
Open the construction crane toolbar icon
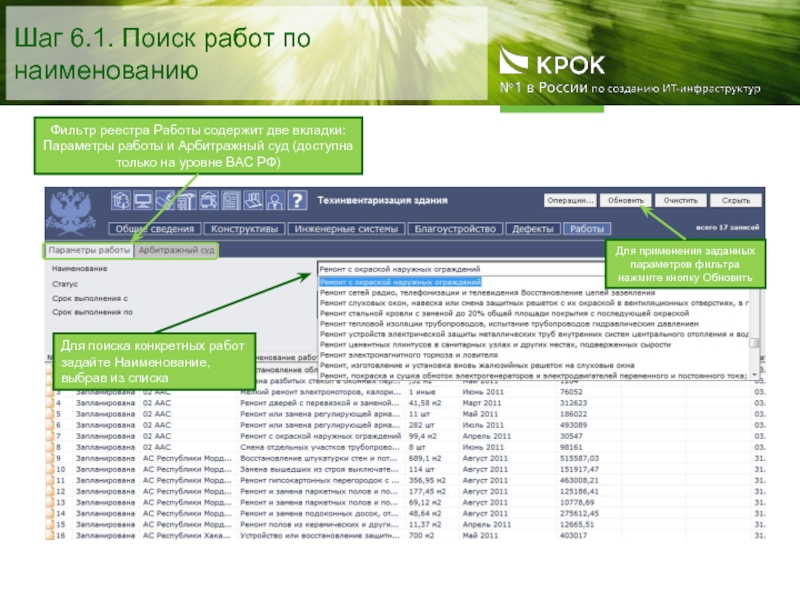(187, 200)
